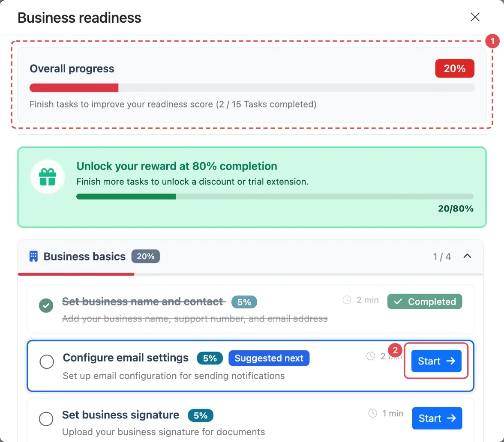Click 'Business basics' section heading
Viewport: 504px width, 442px height.
coord(84,256)
